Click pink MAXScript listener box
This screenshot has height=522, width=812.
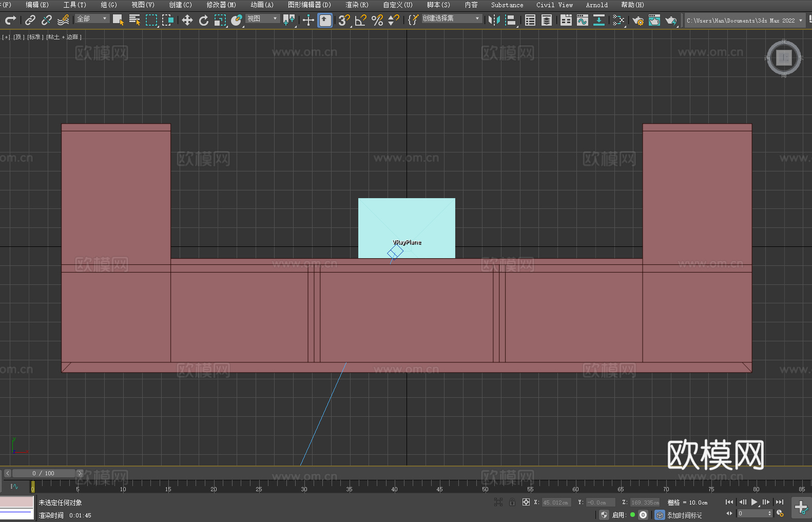(17, 502)
